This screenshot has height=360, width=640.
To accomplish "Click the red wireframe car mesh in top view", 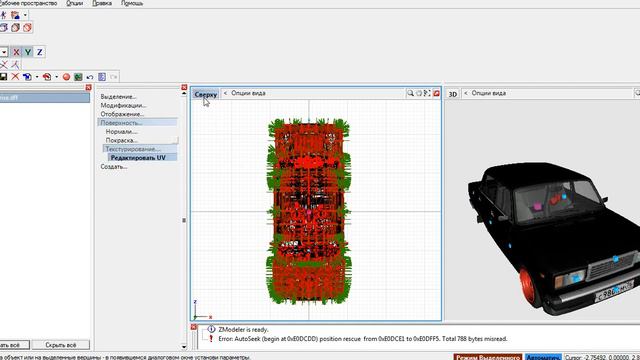I will [x=309, y=212].
